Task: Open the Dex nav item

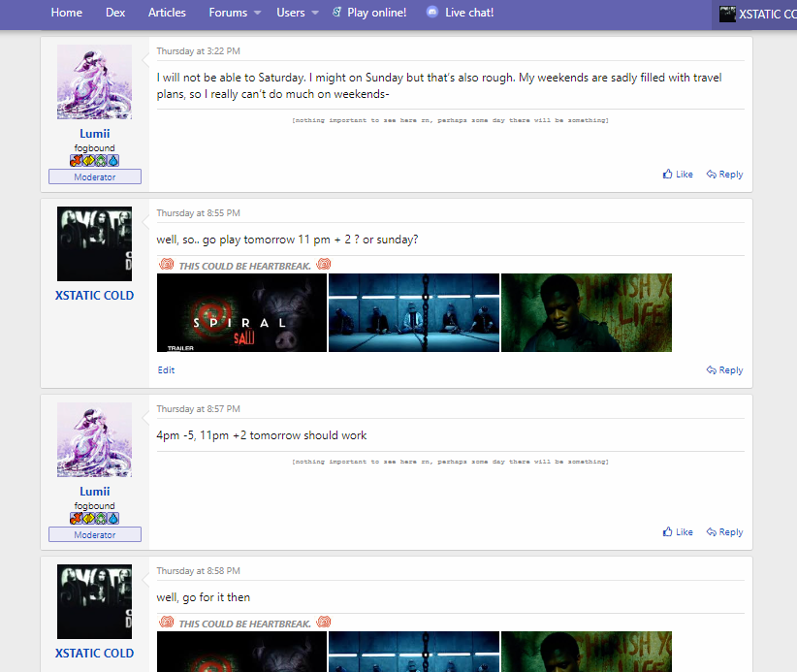Action: pyautogui.click(x=115, y=13)
